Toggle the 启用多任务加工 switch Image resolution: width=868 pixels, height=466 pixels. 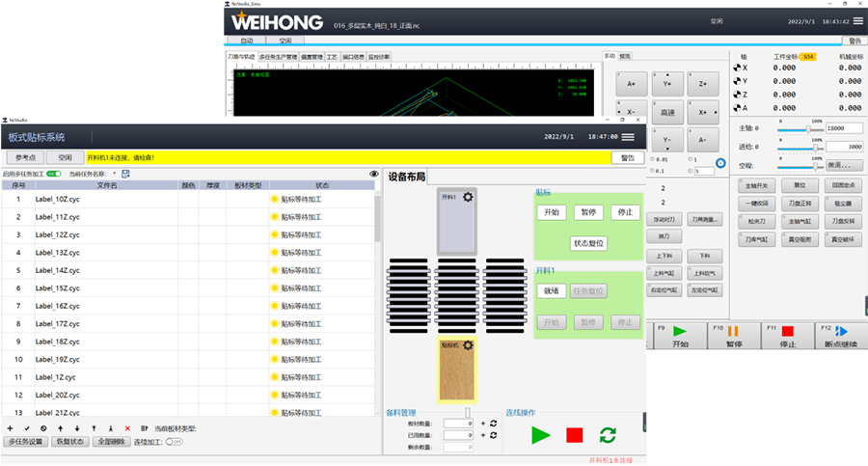click(x=54, y=174)
